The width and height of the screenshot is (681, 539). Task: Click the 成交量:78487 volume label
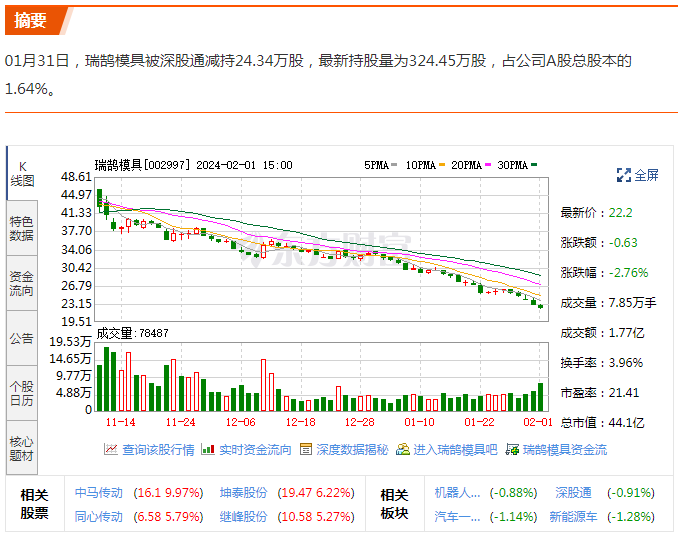tap(132, 333)
